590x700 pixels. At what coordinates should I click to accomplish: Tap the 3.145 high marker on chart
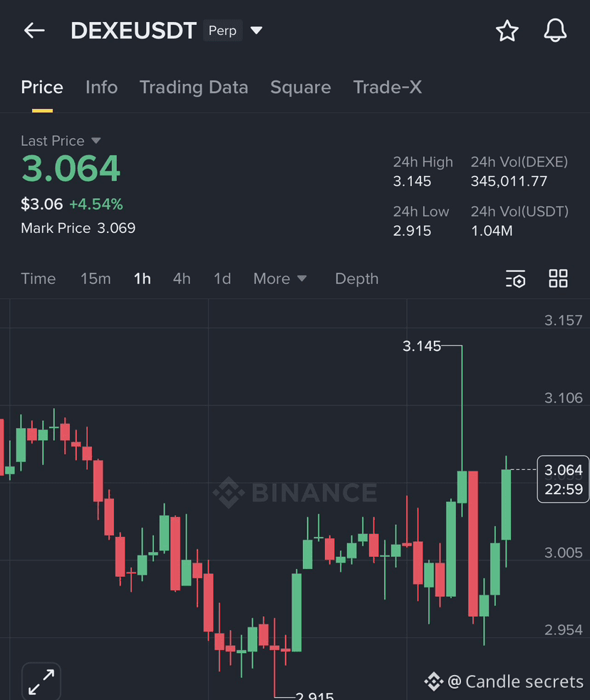[422, 346]
